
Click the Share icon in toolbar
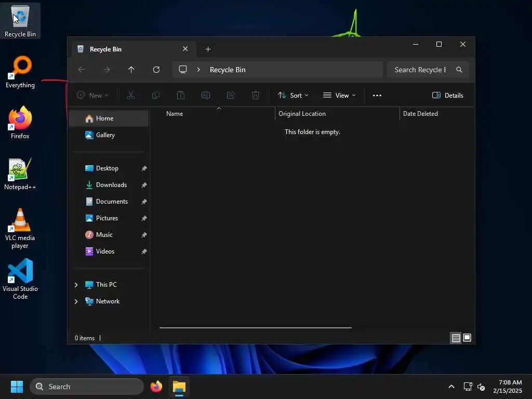tap(231, 96)
